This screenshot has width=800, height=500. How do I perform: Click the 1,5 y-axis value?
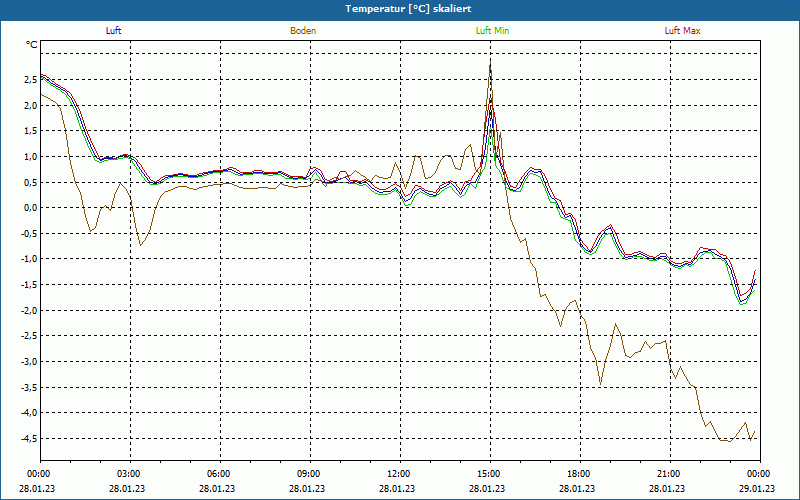31,131
